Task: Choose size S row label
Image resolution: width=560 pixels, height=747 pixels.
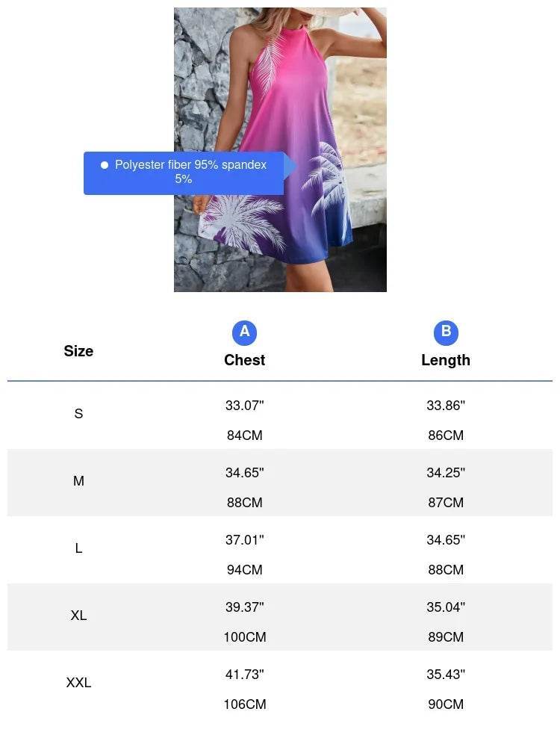Action: coord(78,414)
